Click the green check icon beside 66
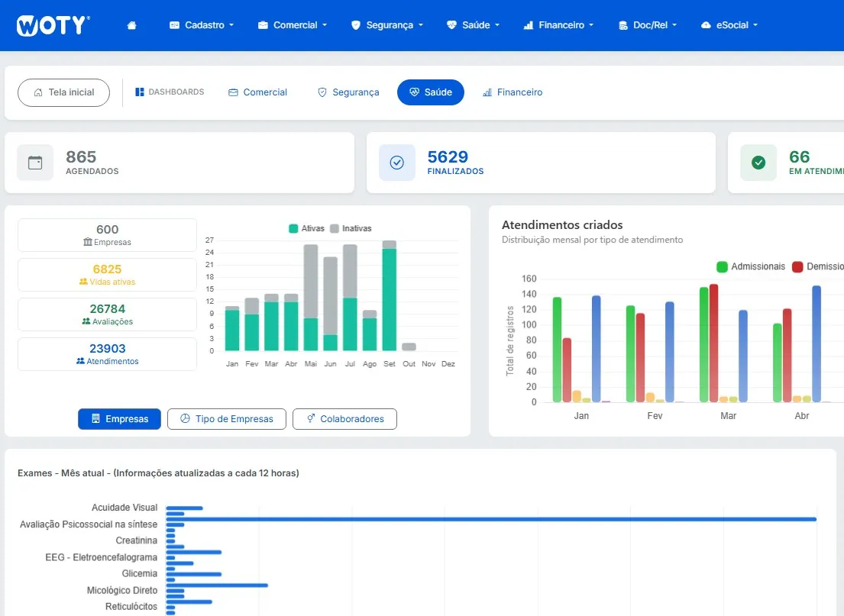This screenshot has width=844, height=616. [x=758, y=163]
